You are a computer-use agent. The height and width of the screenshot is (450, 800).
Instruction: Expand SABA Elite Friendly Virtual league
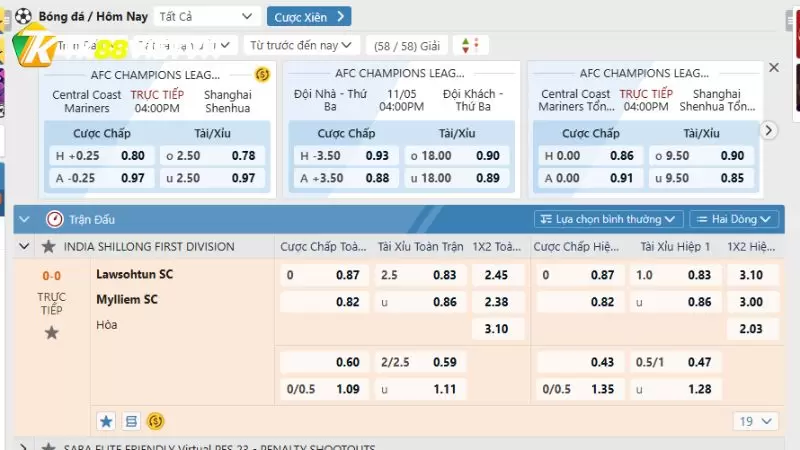pos(23,446)
